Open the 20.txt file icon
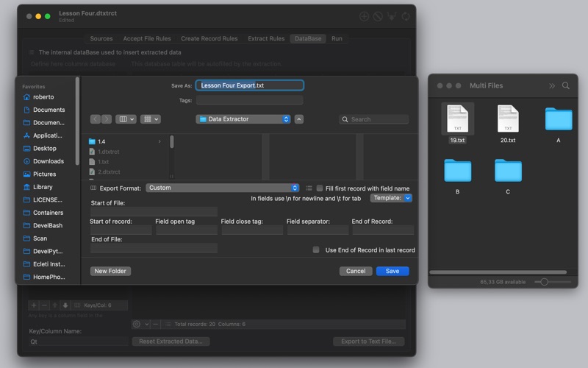Viewport: 588px width, 368px height. (x=508, y=119)
